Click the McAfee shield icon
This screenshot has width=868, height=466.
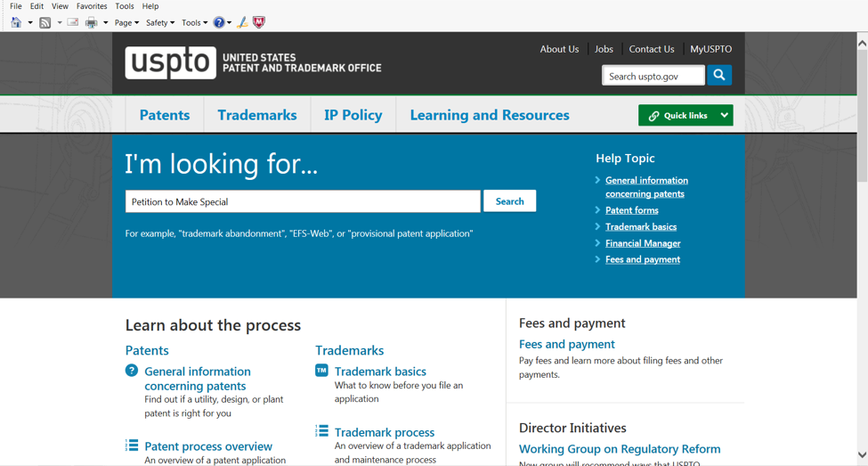(x=258, y=22)
